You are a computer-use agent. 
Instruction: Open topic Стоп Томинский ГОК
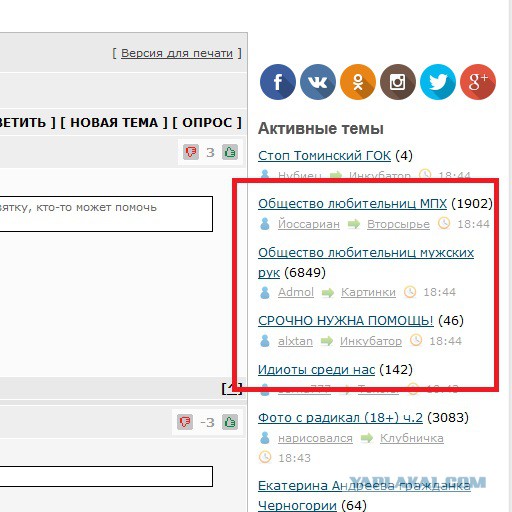324,156
